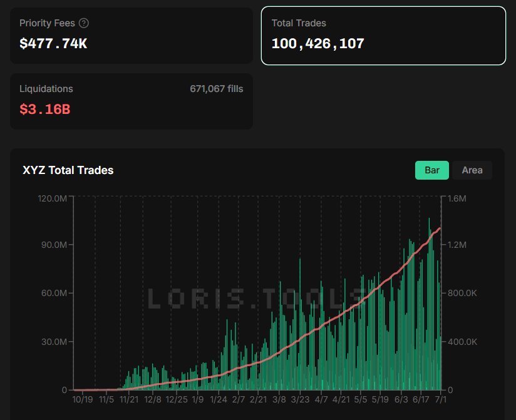This screenshot has width=516, height=420.
Task: Click the 4/7 date axis label
Action: tap(321, 399)
